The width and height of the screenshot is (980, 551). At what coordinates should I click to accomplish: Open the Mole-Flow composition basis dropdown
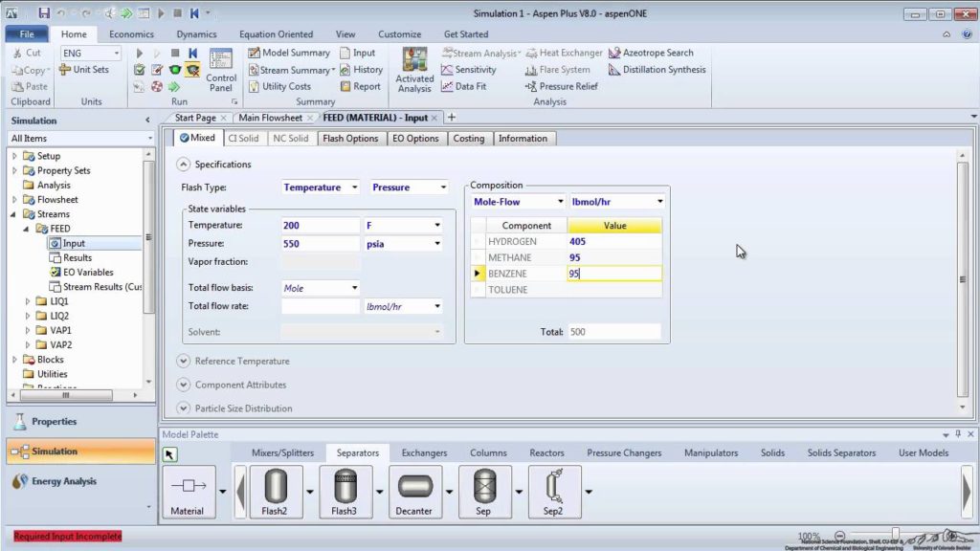[518, 202]
